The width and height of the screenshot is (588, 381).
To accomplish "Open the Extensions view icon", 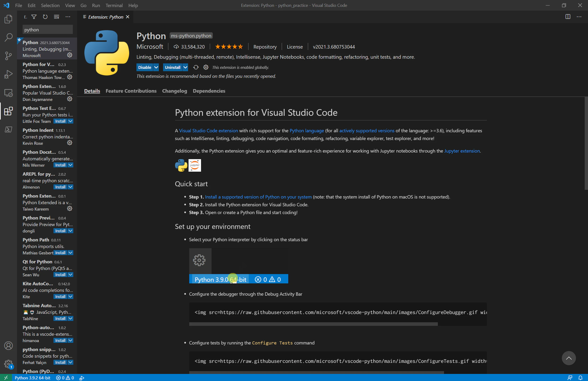I will (8, 111).
